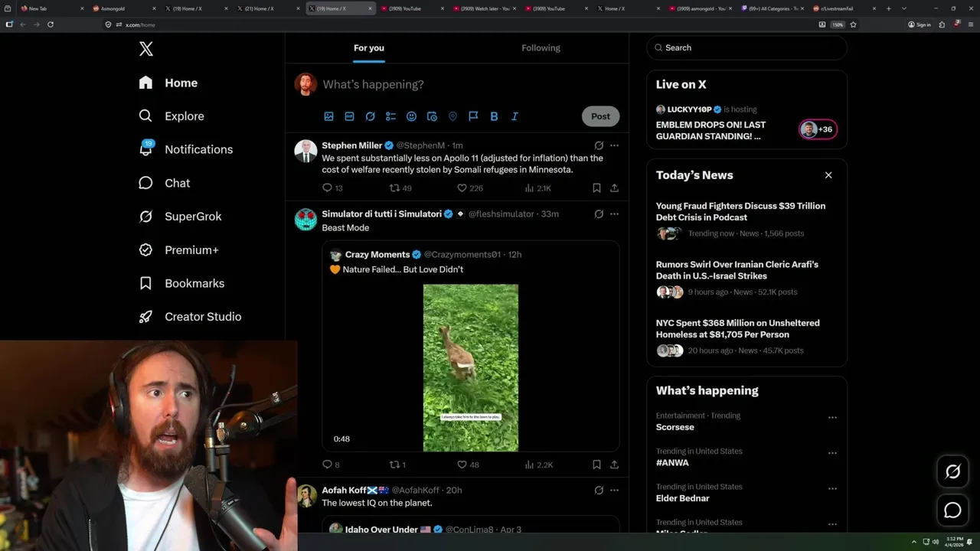Viewport: 980px width, 551px height.
Task: Open Creator Studio in the sidebar
Action: coord(190,317)
